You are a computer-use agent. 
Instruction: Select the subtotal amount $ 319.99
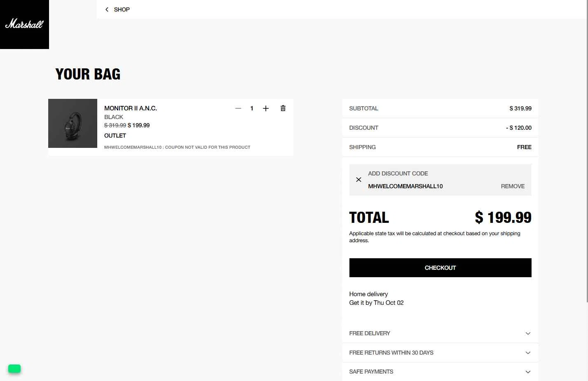(x=520, y=108)
